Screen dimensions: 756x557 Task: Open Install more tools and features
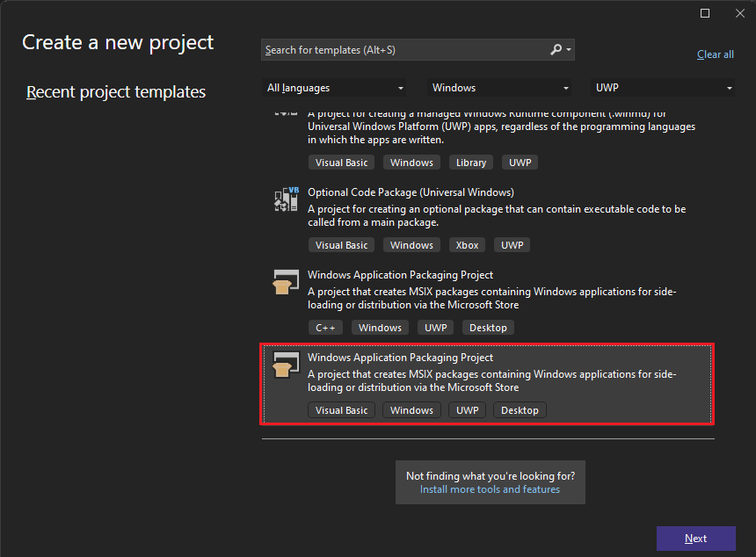point(490,489)
